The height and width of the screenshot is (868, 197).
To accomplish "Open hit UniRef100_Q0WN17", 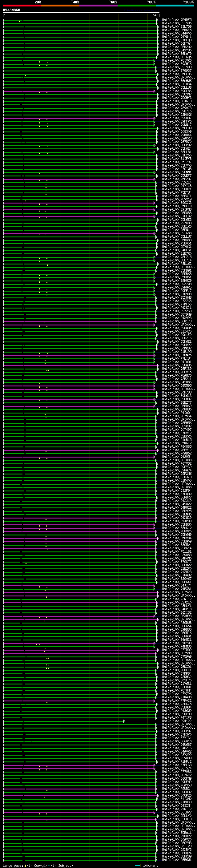I will 177,125.
